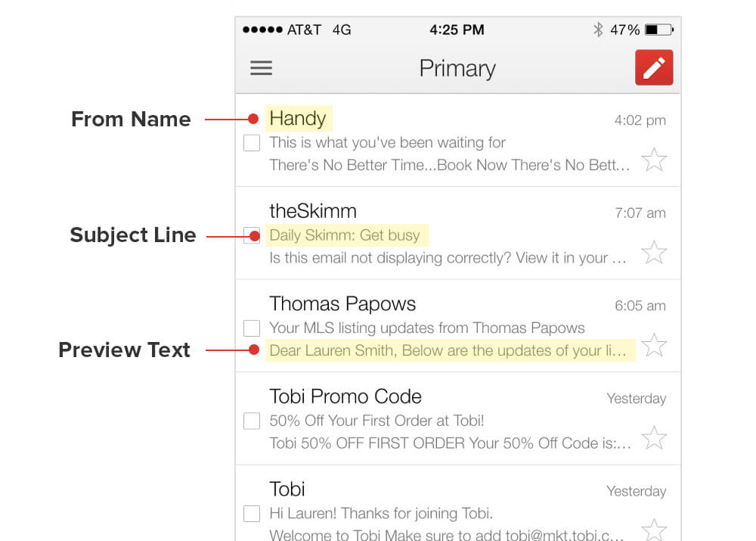Select the Handy email checkbox
Image resolution: width=756 pixels, height=541 pixels.
[x=252, y=143]
